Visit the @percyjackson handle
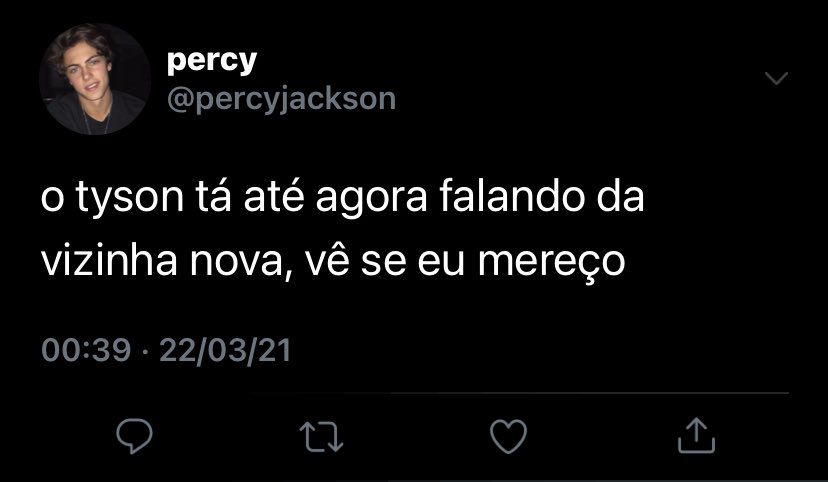The image size is (828, 482). click(281, 99)
